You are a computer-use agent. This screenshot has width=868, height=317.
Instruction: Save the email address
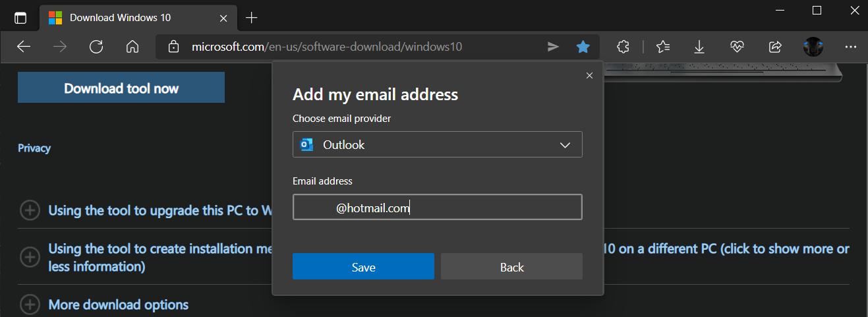(x=363, y=266)
